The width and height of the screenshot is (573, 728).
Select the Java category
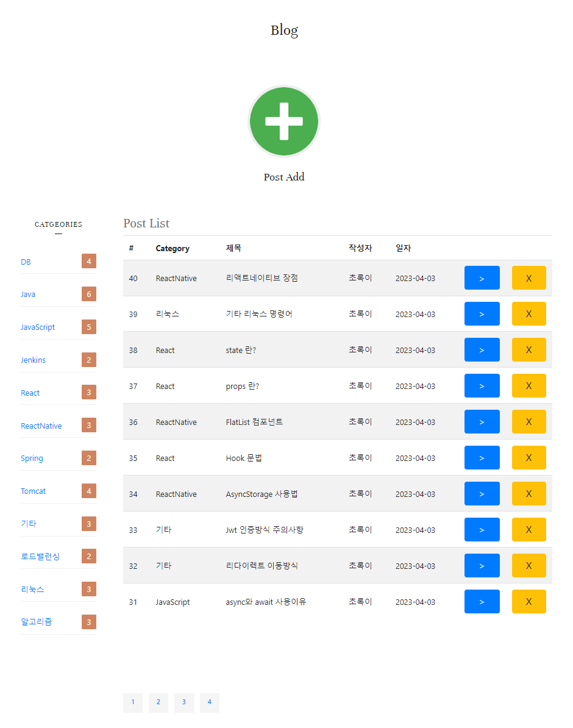point(27,294)
